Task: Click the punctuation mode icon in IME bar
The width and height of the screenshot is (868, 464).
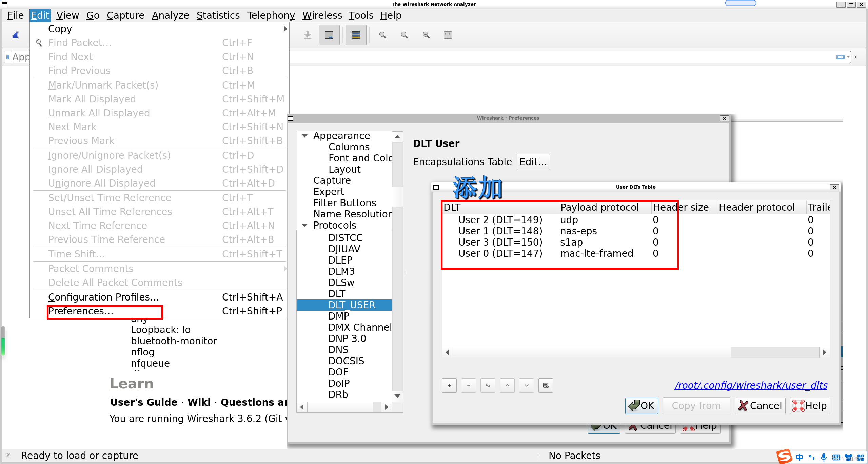Action: pos(812,457)
